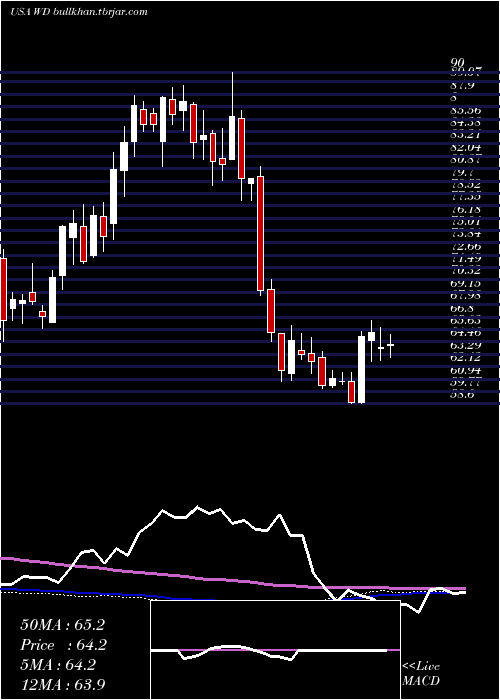Click the 65.63 price axis label
The image size is (500, 700).
pyautogui.click(x=465, y=320)
